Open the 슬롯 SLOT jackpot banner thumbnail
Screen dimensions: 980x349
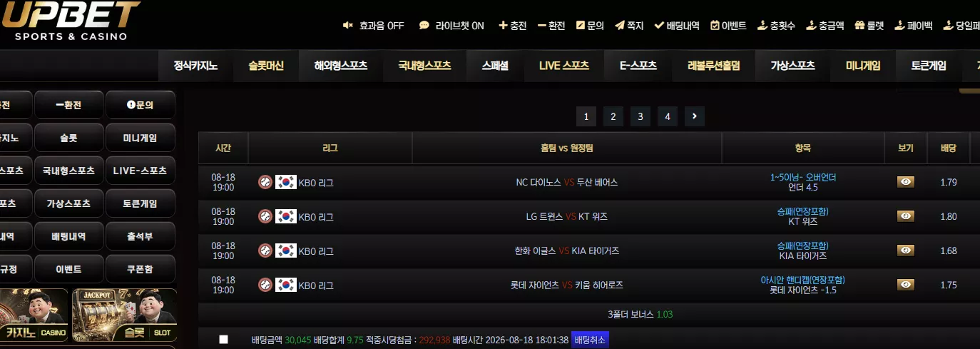coord(124,315)
